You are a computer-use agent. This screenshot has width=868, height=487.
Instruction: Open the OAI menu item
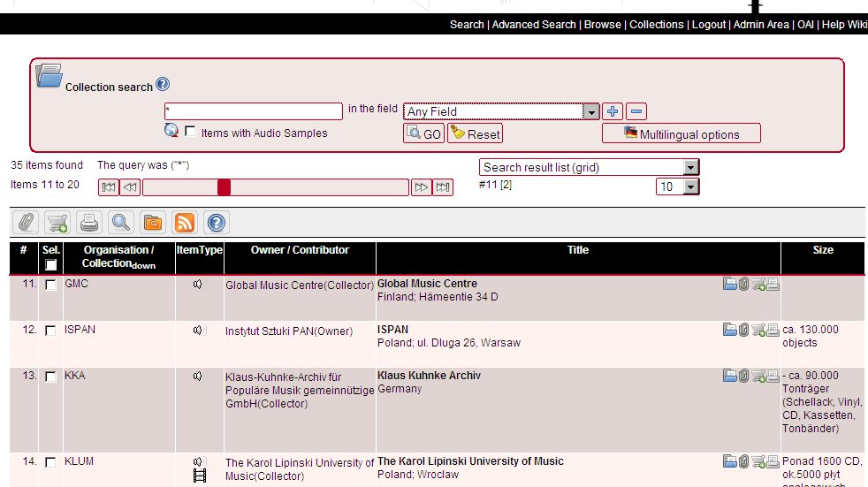805,25
